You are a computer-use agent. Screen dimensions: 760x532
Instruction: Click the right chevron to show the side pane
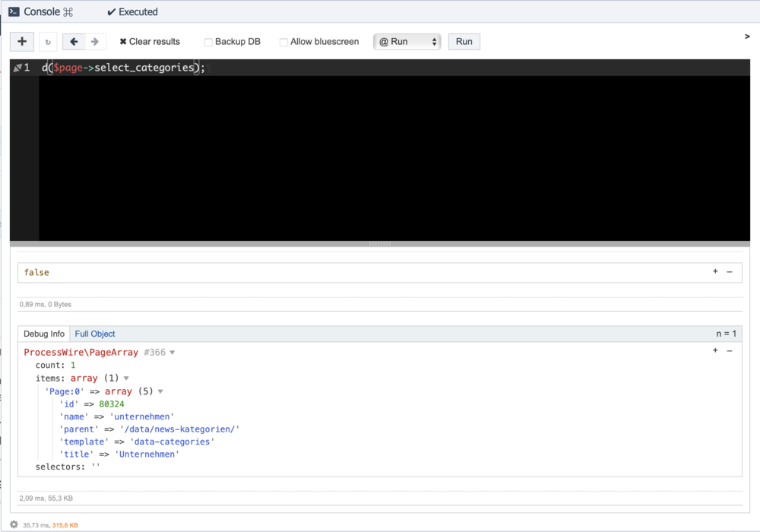(747, 36)
